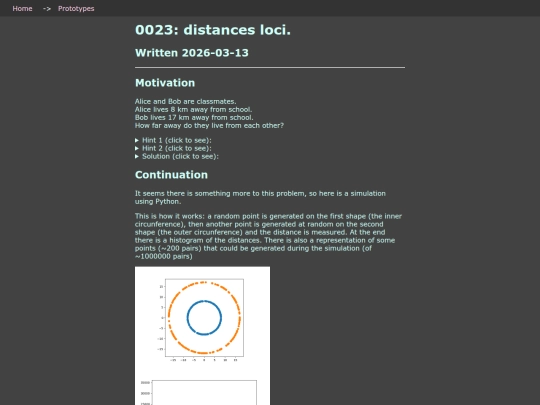The height and width of the screenshot is (405, 540).
Task: Open the Home link in the navigation bar
Action: click(x=22, y=9)
